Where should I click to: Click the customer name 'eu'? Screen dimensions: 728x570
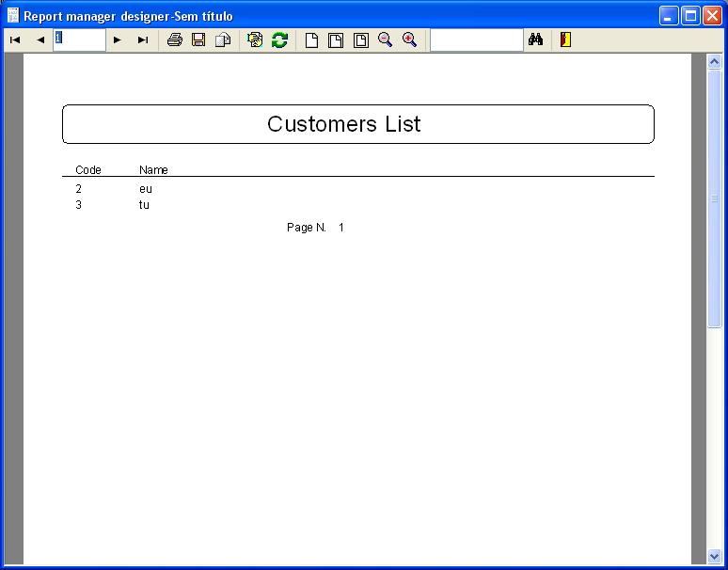pyautogui.click(x=146, y=189)
